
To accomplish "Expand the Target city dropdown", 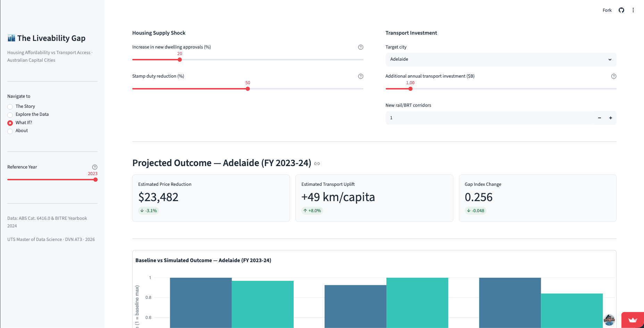I will point(501,59).
